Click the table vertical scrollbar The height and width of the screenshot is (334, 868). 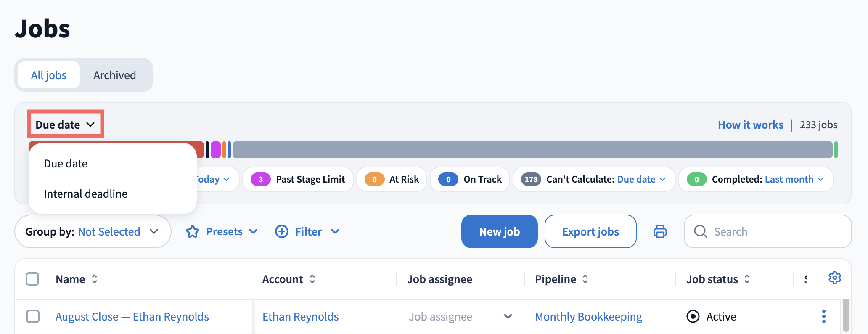click(x=846, y=315)
